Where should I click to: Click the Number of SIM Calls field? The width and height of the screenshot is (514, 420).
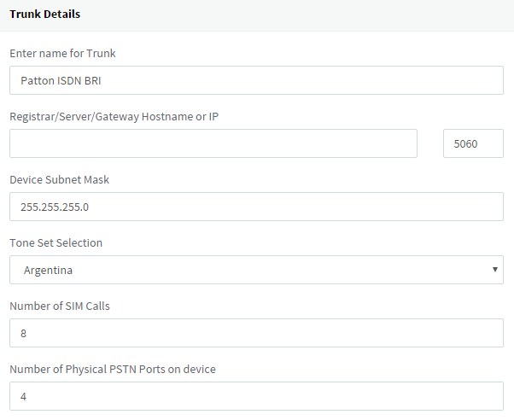256,333
